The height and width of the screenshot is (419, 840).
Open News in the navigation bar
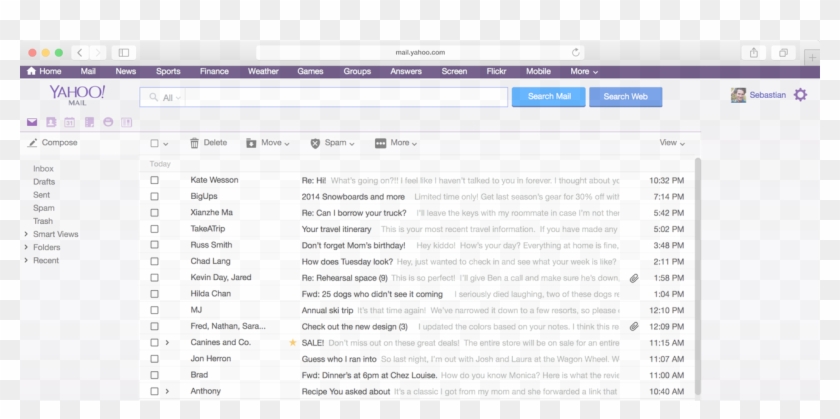coord(125,71)
